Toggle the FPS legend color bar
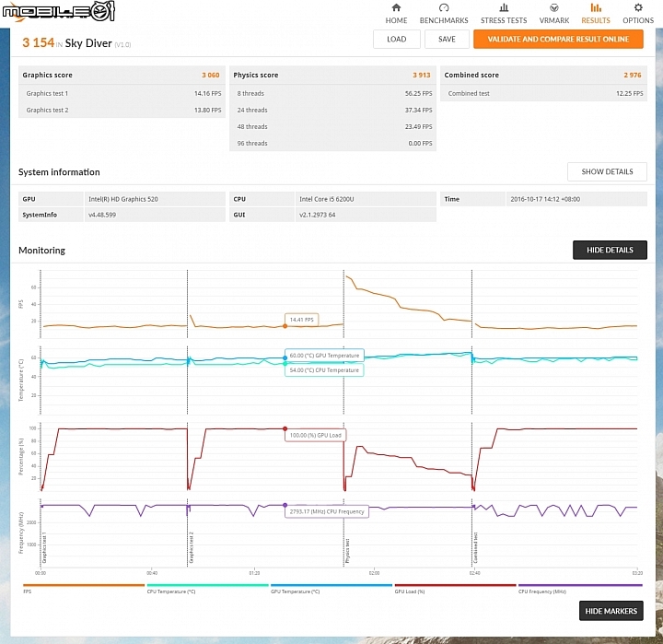This screenshot has height=644, width=663. [x=84, y=585]
